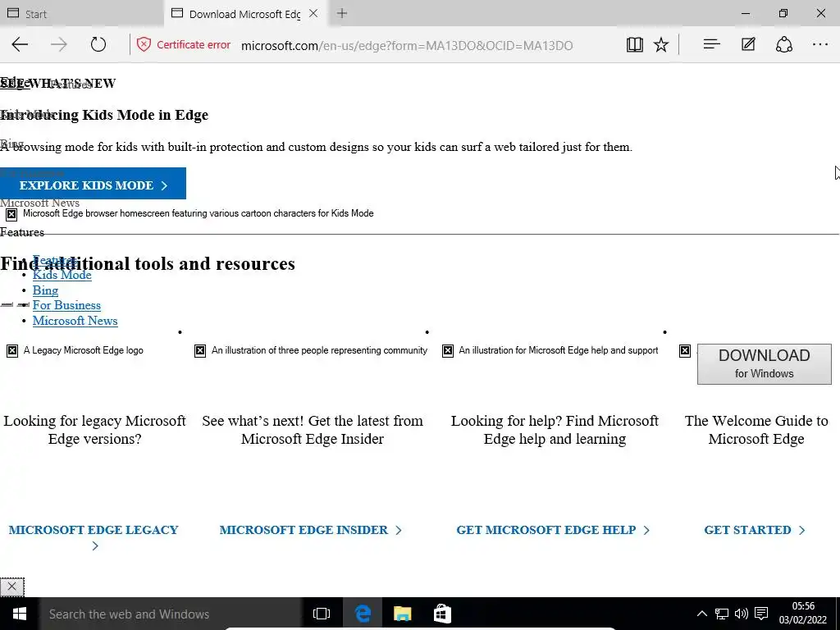Click the Search the web and Windows box
The height and width of the screenshot is (630, 840).
pyautogui.click(x=171, y=614)
